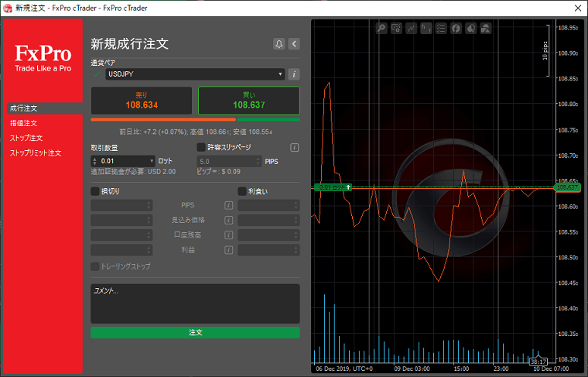Screen dimensions: 588x377
Task: Click info icon on the 利益 row
Action: coord(228,250)
